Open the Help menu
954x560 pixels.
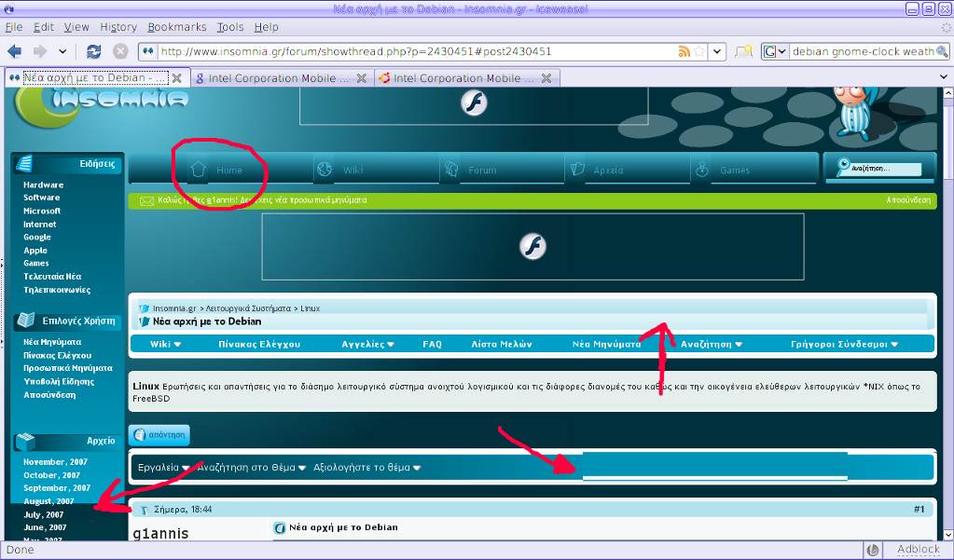[266, 27]
